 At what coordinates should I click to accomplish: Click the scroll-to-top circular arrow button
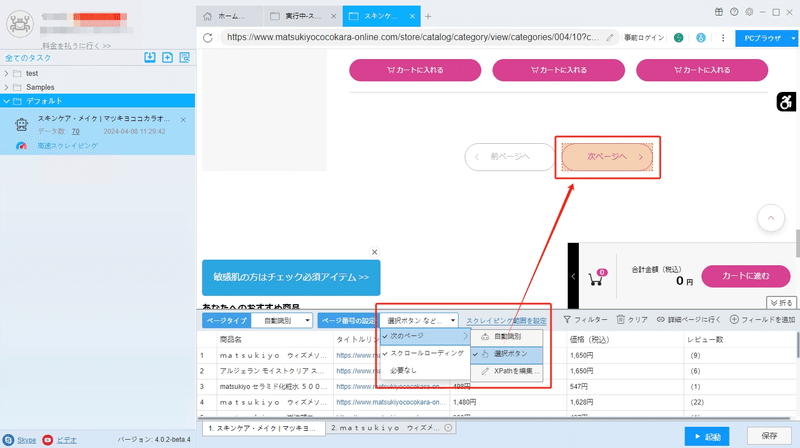click(x=771, y=218)
